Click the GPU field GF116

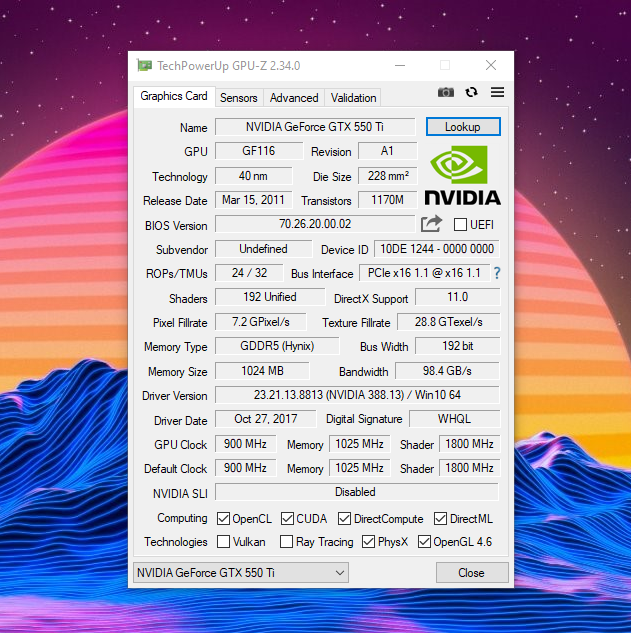tap(259, 151)
